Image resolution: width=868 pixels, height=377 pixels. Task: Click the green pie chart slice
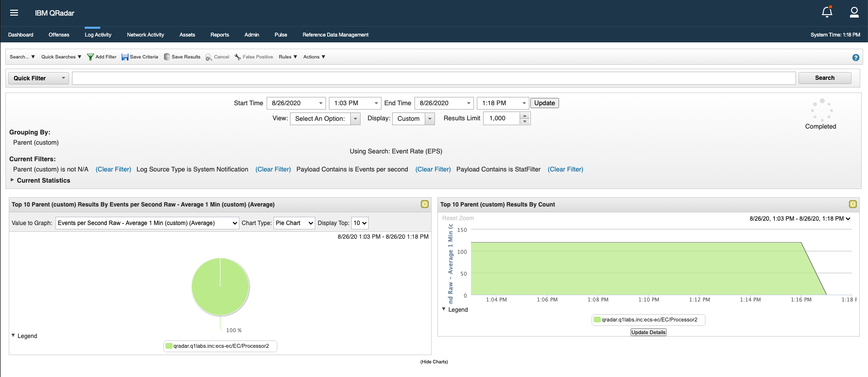coord(220,287)
